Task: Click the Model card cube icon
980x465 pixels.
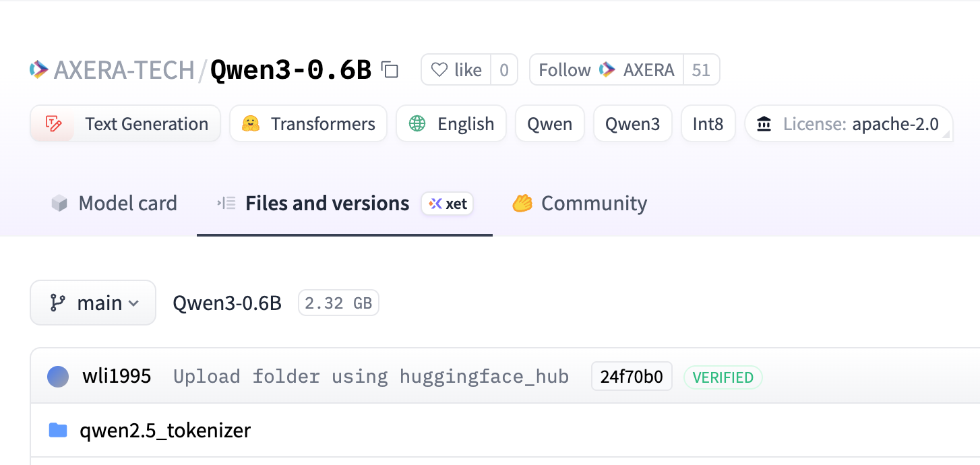Action: (59, 204)
